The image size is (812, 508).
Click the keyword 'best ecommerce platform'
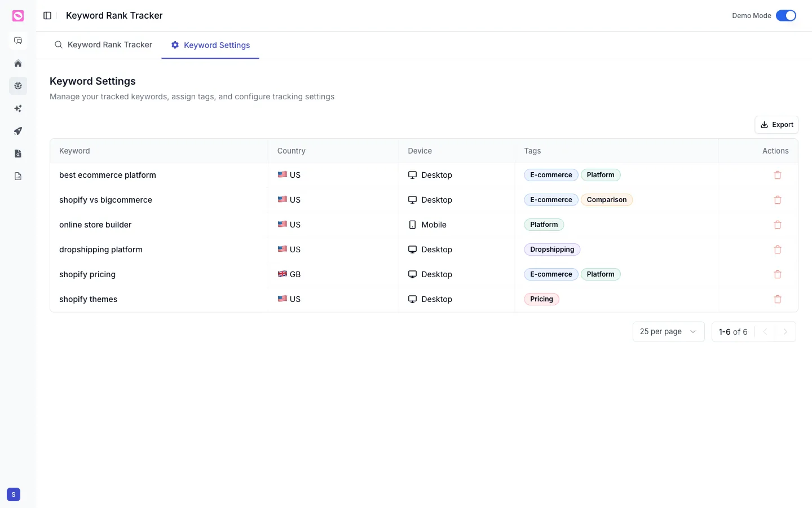click(x=108, y=175)
